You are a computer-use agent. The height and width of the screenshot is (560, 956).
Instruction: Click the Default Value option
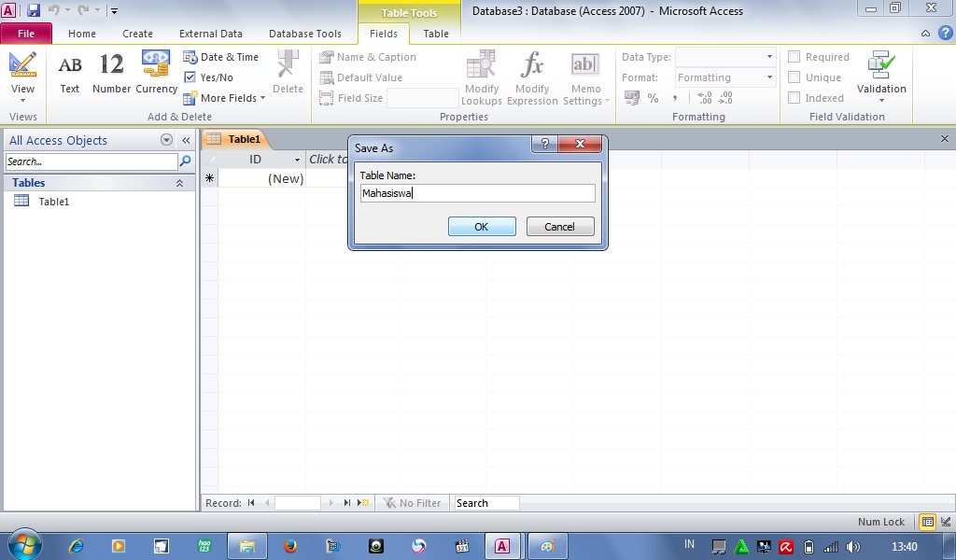click(x=361, y=77)
